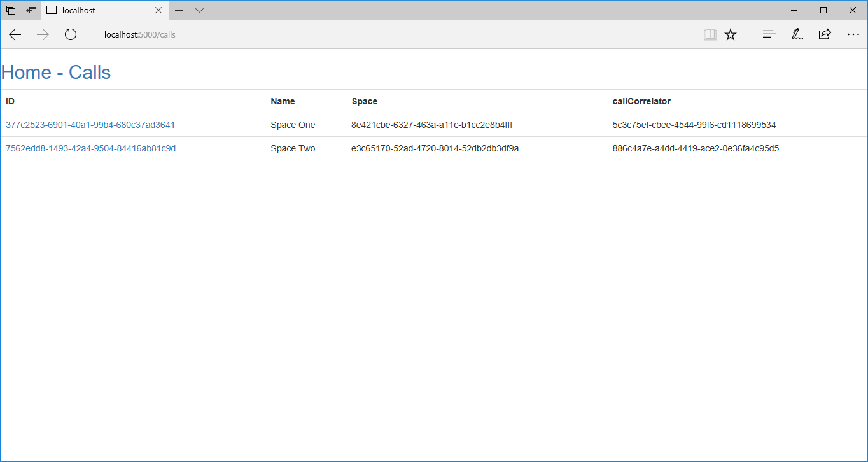The width and height of the screenshot is (868, 462).
Task: Open call 377c2523-6901-40a1-99b4-680c37ad3641
Action: [x=90, y=125]
